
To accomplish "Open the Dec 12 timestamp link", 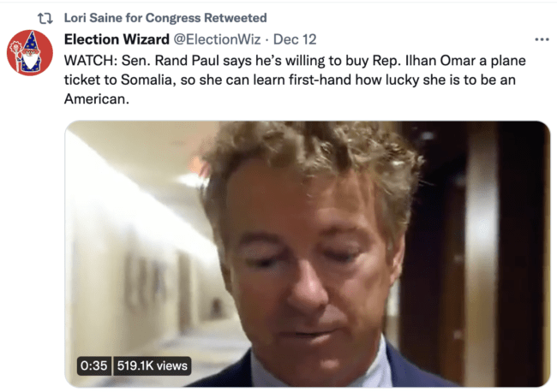I will coord(295,39).
